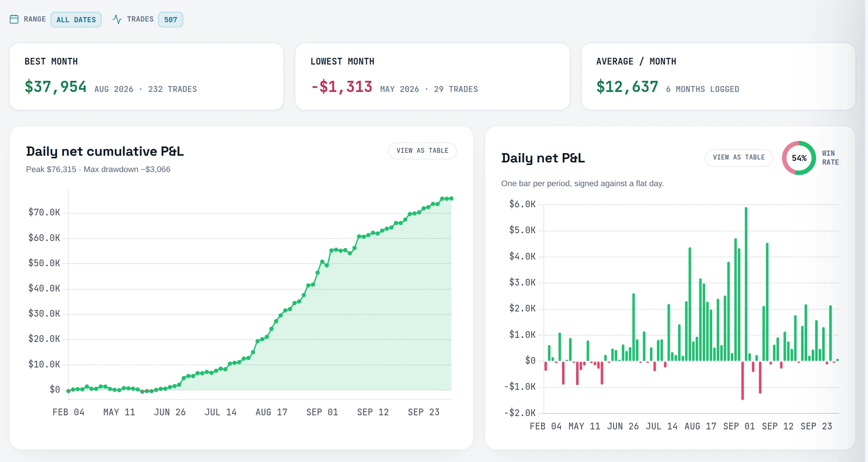This screenshot has width=868, height=462.
Task: Click the WIN RATE label
Action: [x=830, y=158]
